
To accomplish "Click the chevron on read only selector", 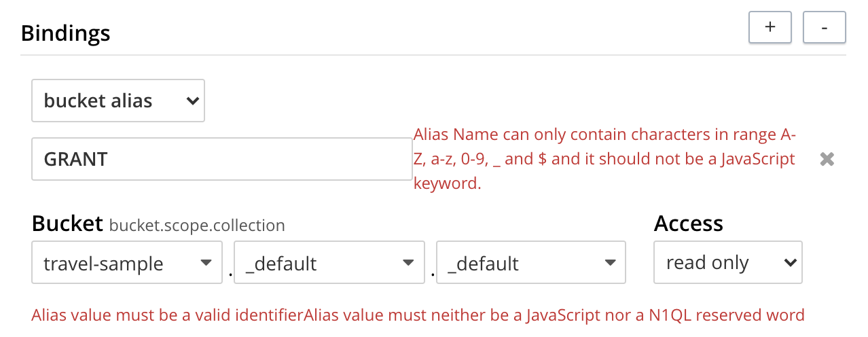I will pos(789,263).
